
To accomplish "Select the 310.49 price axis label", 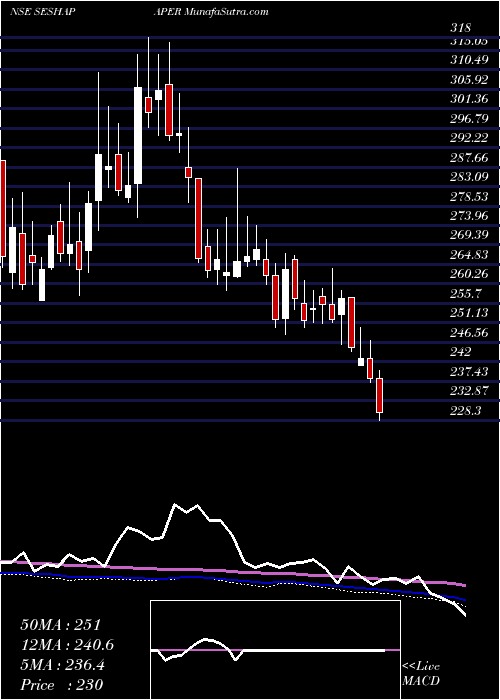I will 470,60.
